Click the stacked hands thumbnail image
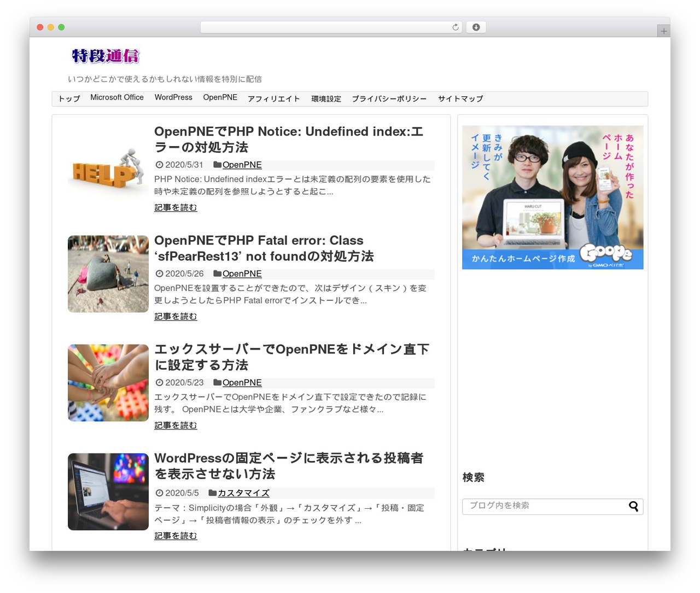Viewport: 700px width, 593px height. pyautogui.click(x=108, y=383)
